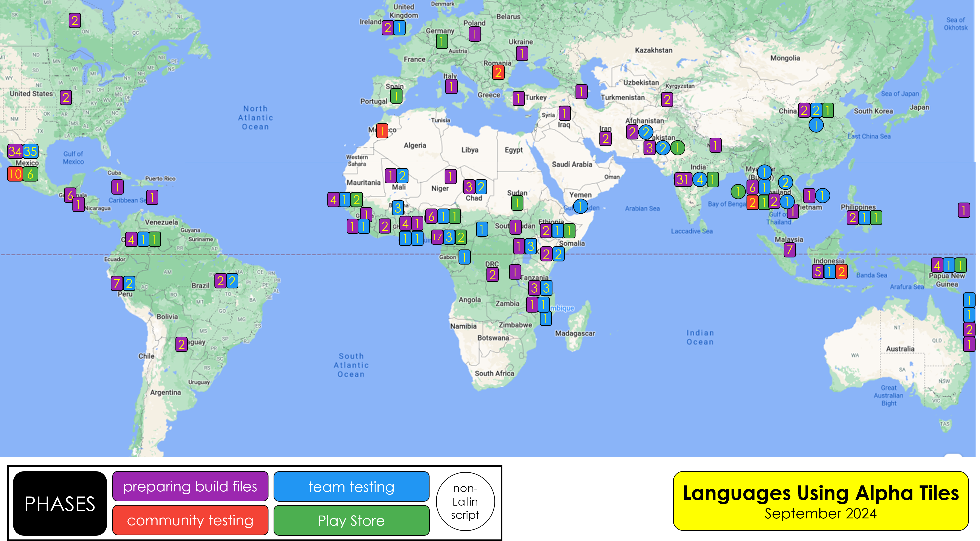The height and width of the screenshot is (541, 980).
Task: Click the purple 4 marker in Venezuela/Colombia
Action: tap(131, 240)
